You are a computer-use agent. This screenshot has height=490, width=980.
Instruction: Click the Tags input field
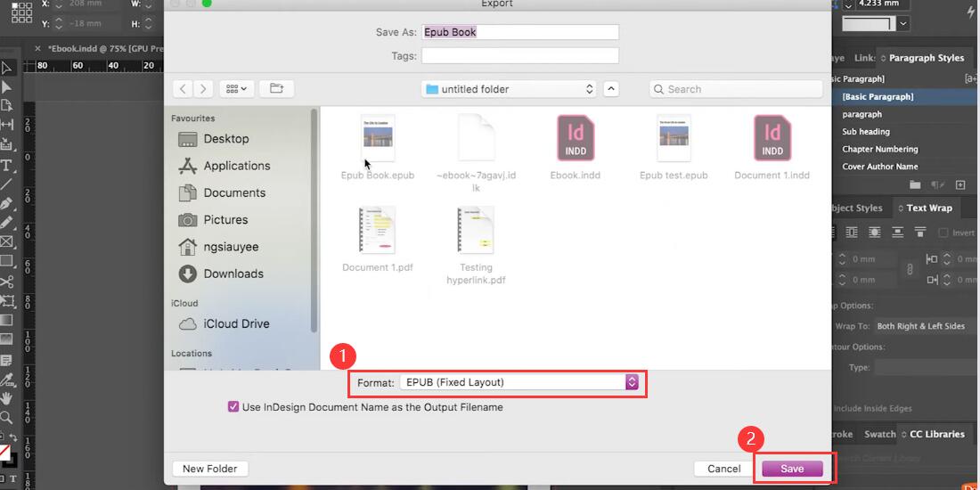(x=520, y=55)
